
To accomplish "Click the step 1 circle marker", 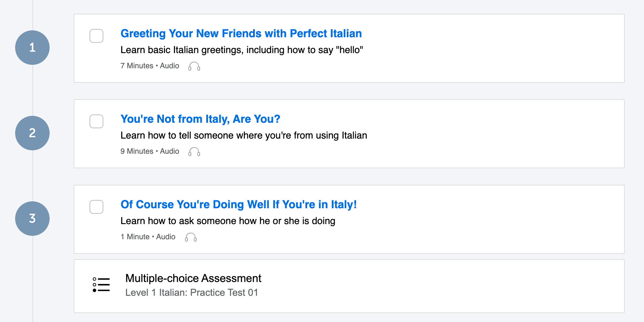I will [32, 48].
